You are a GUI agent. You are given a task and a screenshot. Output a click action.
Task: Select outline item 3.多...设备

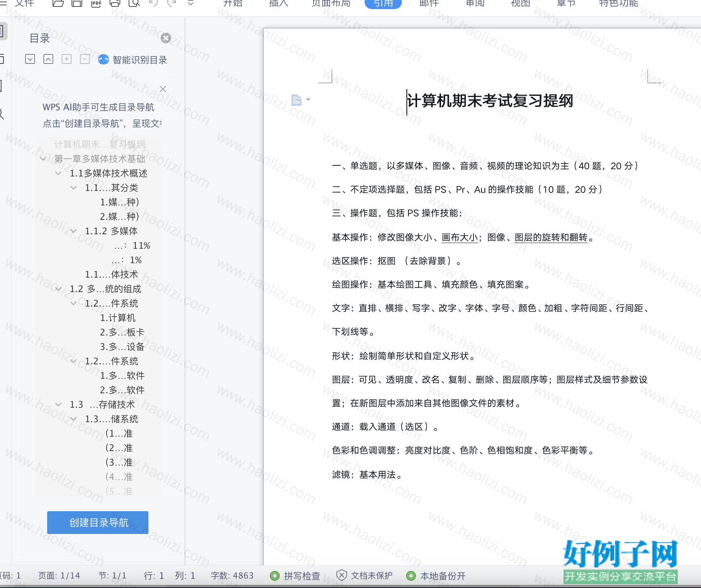(122, 346)
